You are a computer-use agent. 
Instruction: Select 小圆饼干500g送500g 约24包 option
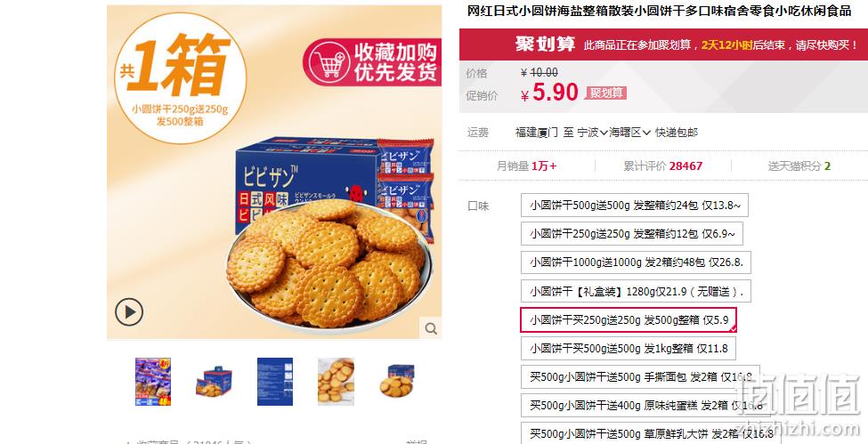pos(635,205)
